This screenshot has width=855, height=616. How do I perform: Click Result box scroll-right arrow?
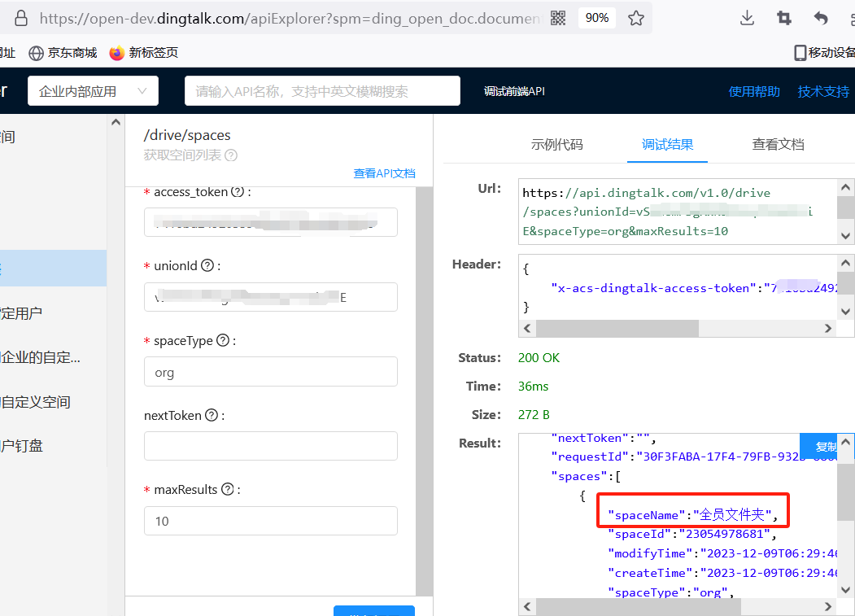828,607
